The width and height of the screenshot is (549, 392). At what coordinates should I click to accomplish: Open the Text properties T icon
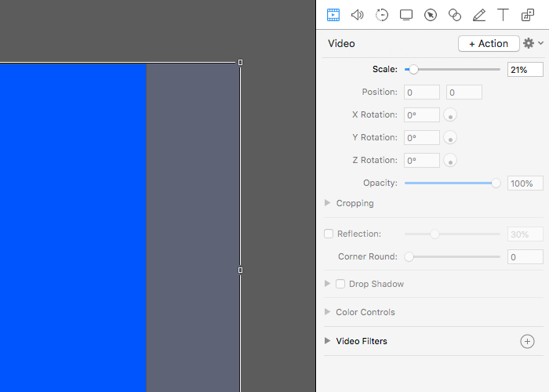[x=504, y=15]
